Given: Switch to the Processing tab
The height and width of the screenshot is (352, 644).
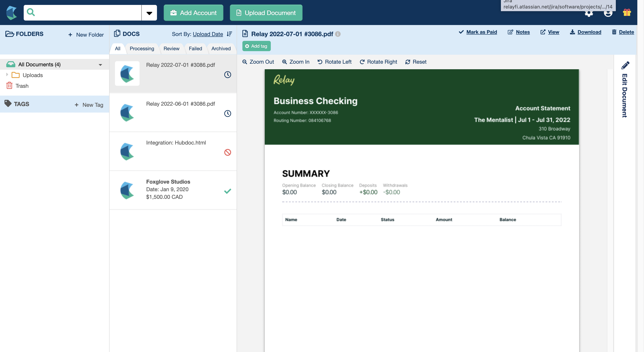Looking at the screenshot, I should pyautogui.click(x=142, y=48).
